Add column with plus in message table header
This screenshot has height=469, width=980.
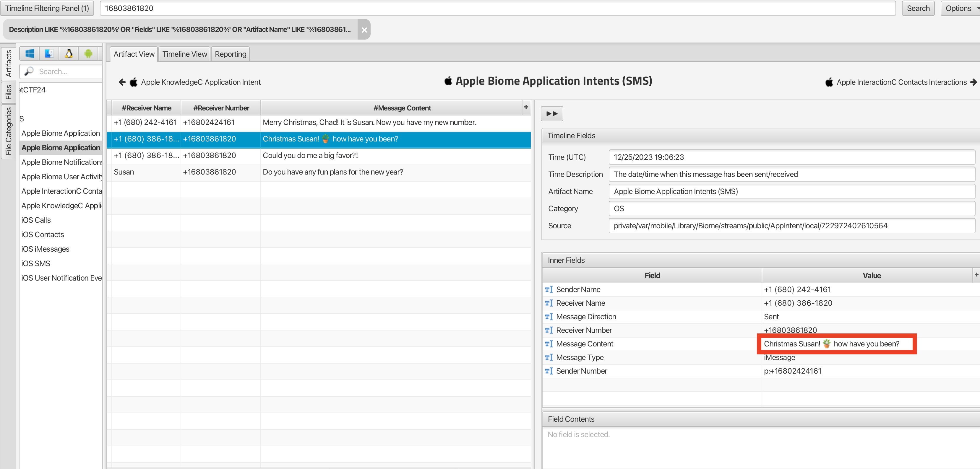point(526,107)
